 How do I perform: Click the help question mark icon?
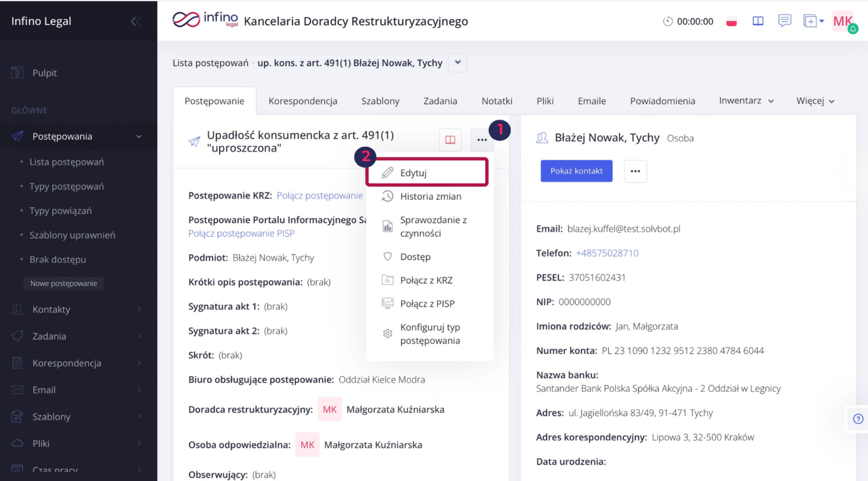pos(858,419)
